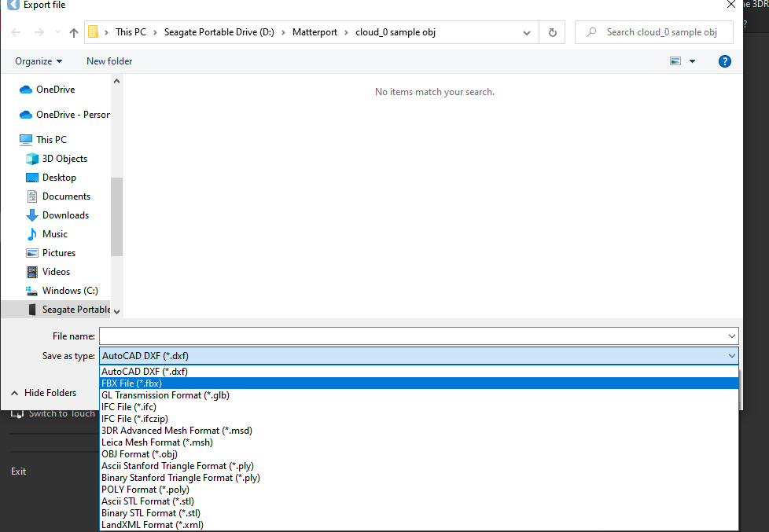Select 'Matterport' breadcrumb segment

(315, 32)
